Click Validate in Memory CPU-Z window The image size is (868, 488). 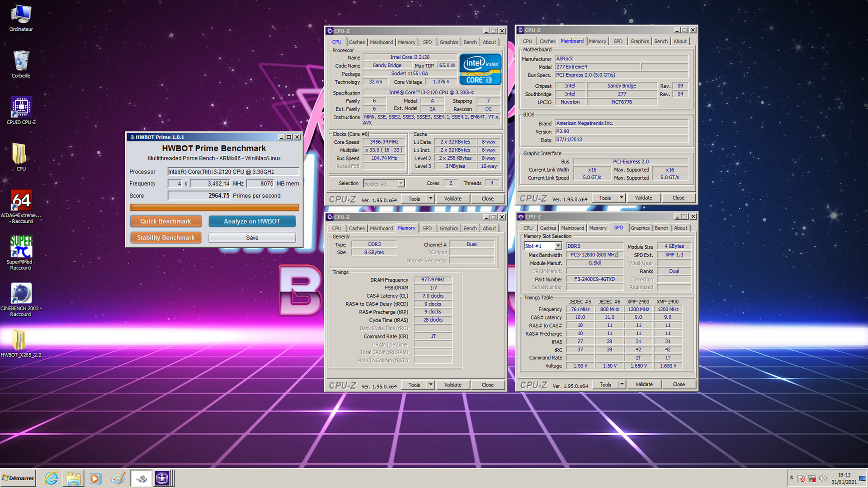click(x=453, y=385)
